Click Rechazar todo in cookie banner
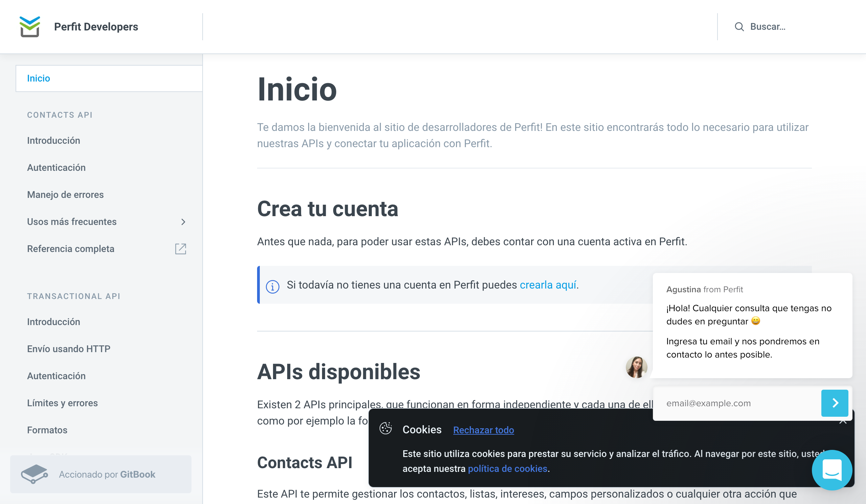 tap(483, 430)
